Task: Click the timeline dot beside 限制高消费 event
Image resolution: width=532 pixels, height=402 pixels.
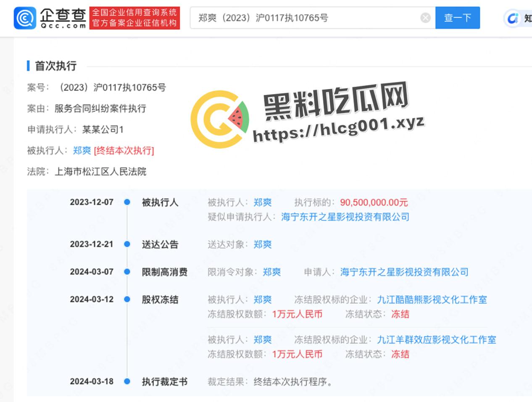Action: pos(127,272)
